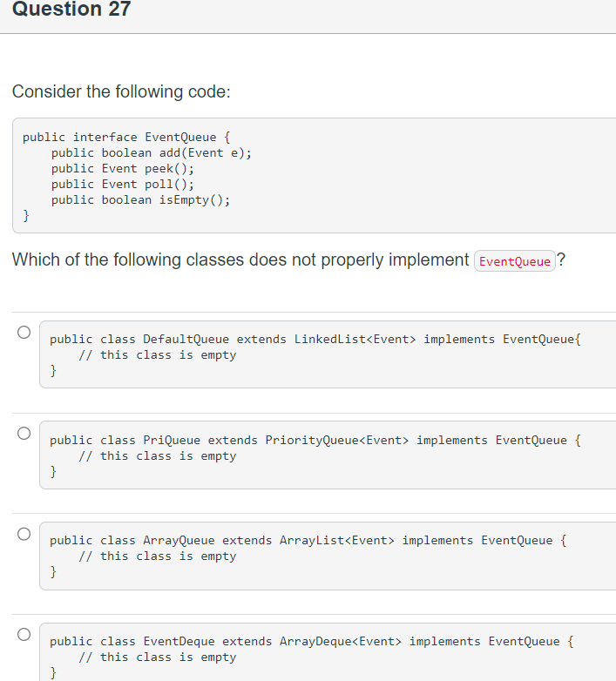Click the ArrayQueue extends ArrayList code line
This screenshot has width=616, height=681.
[308, 541]
